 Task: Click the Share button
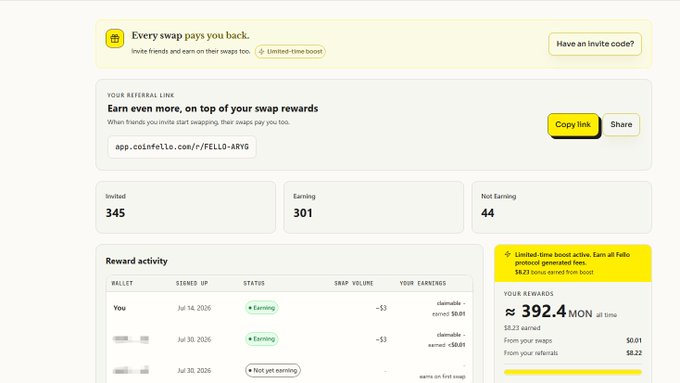click(x=621, y=124)
